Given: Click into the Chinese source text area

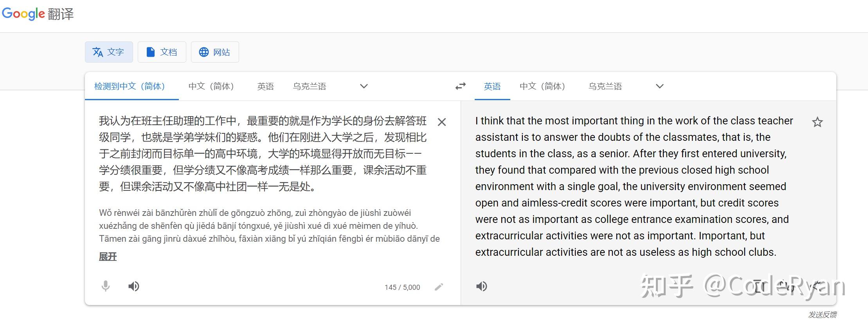Looking at the screenshot, I should [263, 154].
